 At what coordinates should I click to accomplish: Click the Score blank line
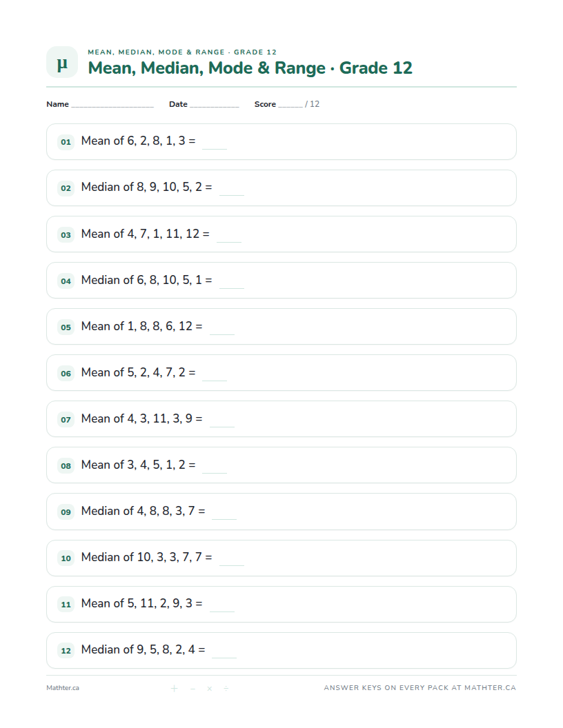click(x=290, y=106)
